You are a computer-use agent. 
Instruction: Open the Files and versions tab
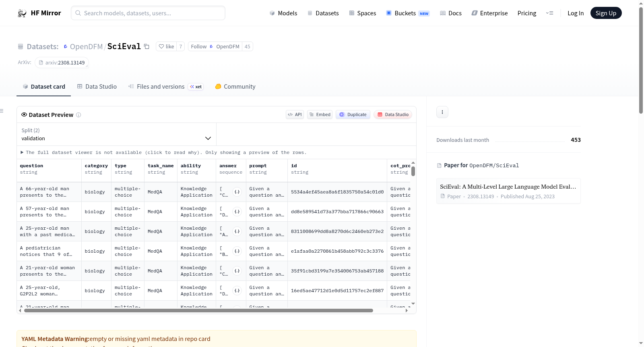166,87
